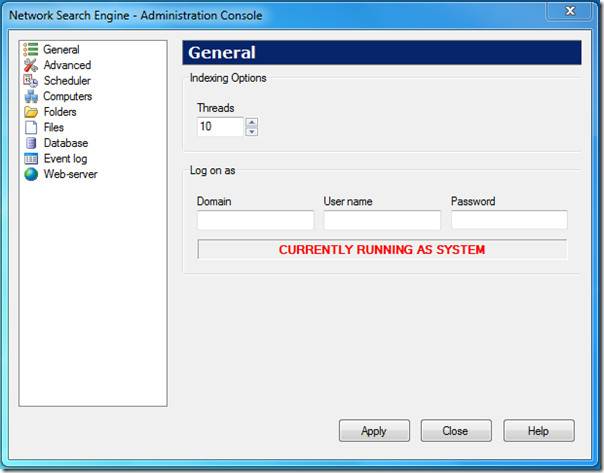
Task: Focus the Password text field
Action: (x=509, y=220)
